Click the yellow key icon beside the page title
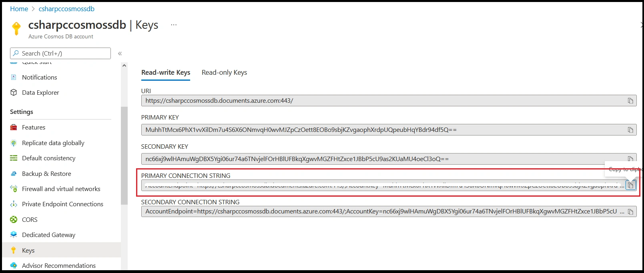Screen dimensions: 644x273 coord(16,29)
